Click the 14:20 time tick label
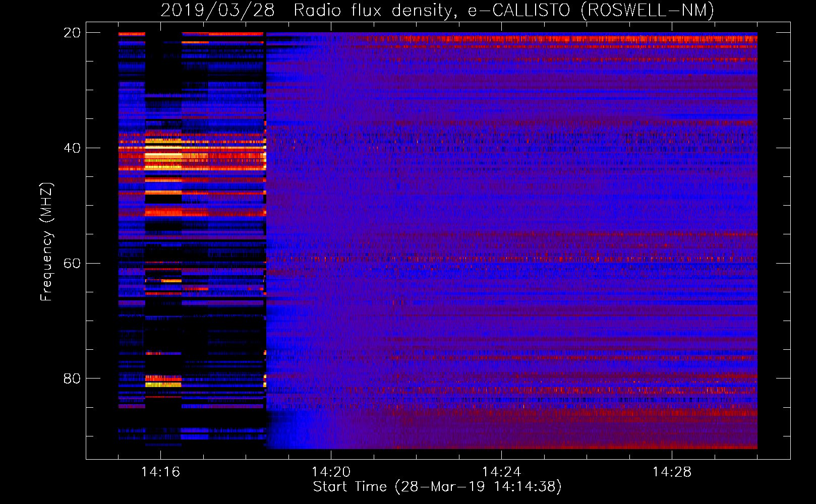The height and width of the screenshot is (504, 816). pos(331,472)
